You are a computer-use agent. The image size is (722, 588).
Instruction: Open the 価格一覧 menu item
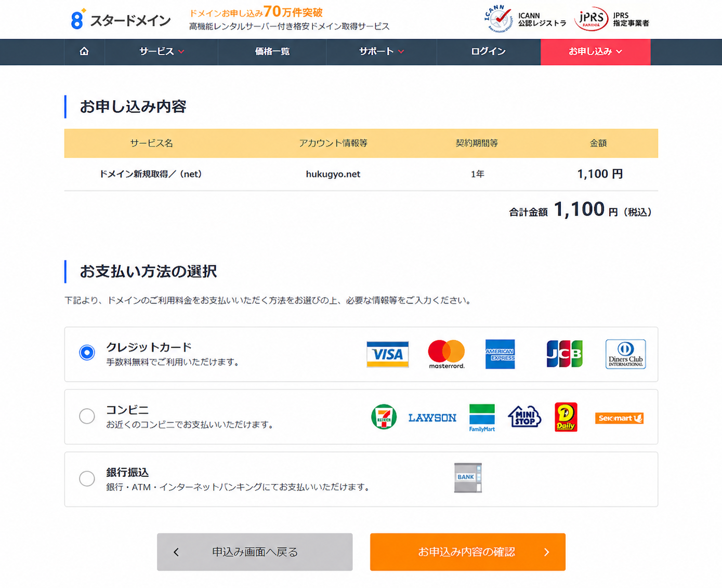(x=272, y=51)
